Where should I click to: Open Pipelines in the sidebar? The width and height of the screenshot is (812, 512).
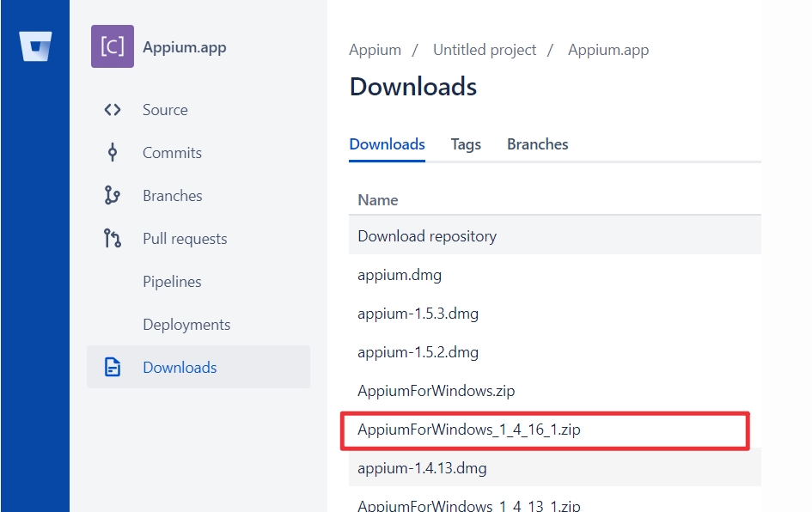(x=172, y=282)
